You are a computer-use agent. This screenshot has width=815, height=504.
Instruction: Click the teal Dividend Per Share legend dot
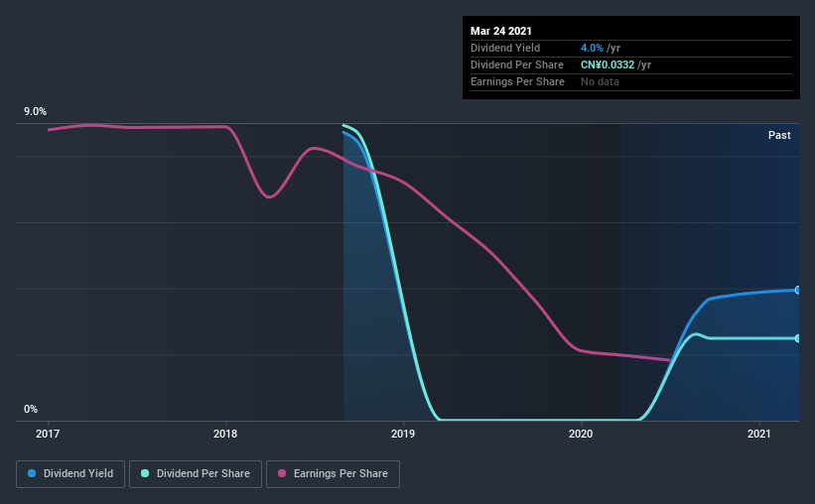pos(145,473)
